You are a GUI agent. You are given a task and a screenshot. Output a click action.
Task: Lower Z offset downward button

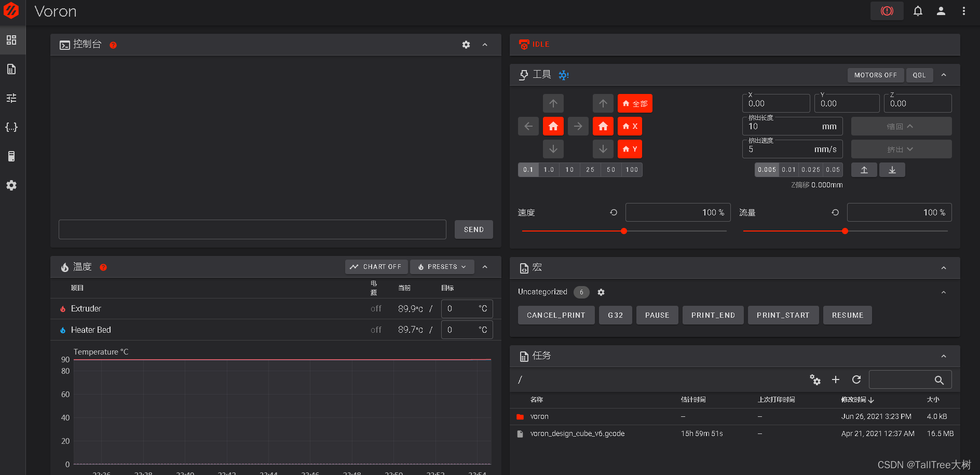tap(892, 170)
